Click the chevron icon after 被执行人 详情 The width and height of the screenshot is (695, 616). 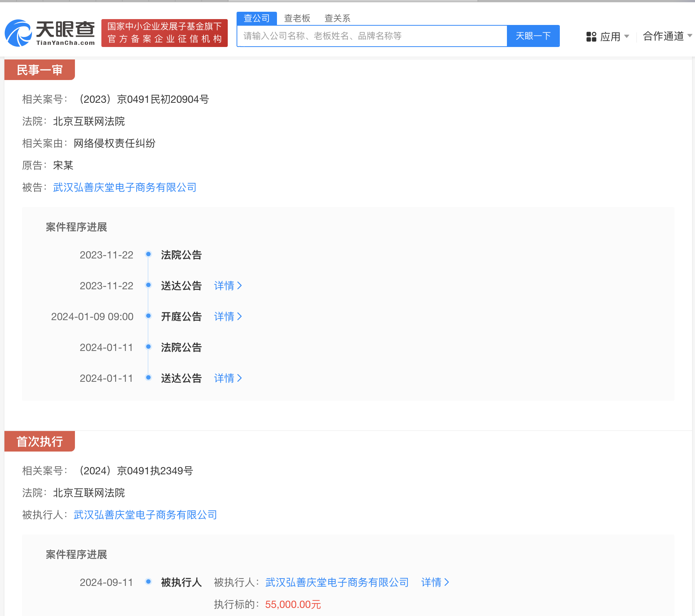coord(447,582)
